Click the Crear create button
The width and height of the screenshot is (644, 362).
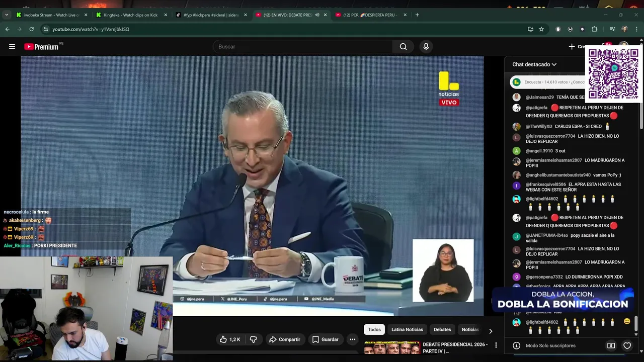(x=577, y=47)
